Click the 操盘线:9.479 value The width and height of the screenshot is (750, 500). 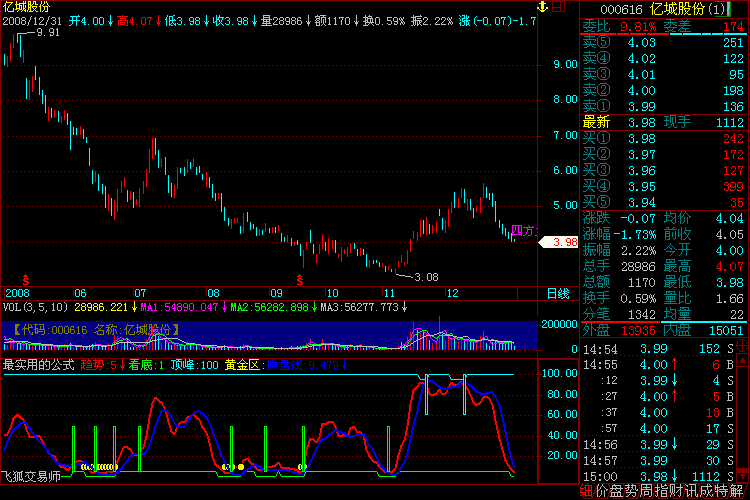coord(303,365)
